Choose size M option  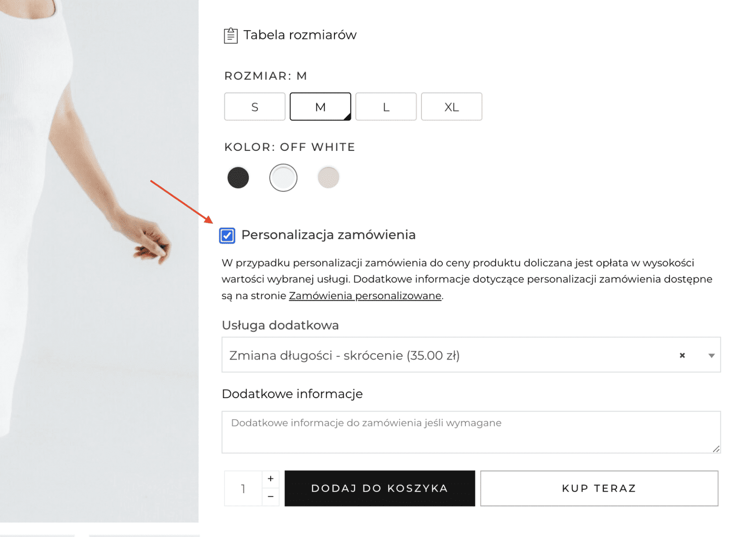pos(320,107)
